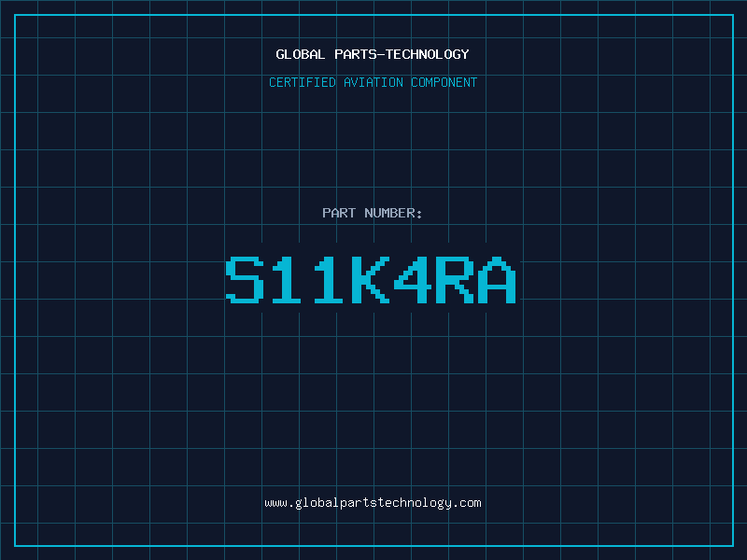Click the letter S in the part number

[245, 280]
